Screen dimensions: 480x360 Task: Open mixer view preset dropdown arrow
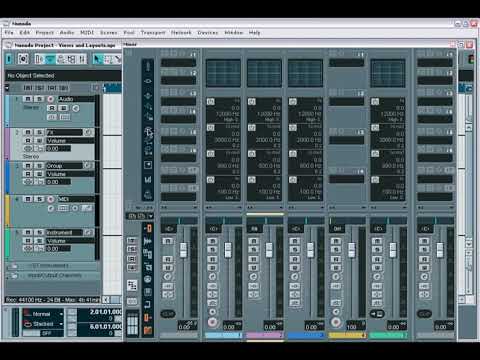click(151, 216)
